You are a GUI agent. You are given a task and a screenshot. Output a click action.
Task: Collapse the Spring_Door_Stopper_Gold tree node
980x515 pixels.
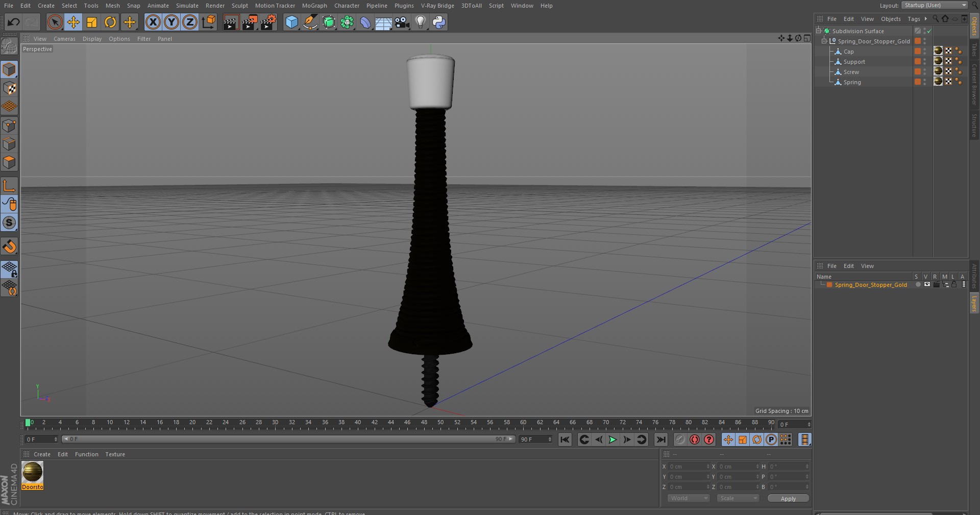(x=824, y=41)
